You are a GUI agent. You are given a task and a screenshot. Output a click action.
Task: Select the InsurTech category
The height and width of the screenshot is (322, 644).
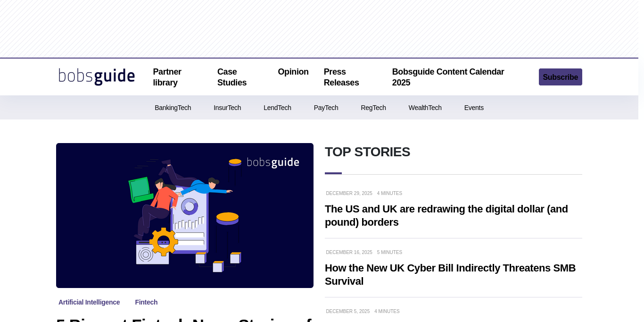pos(227,108)
